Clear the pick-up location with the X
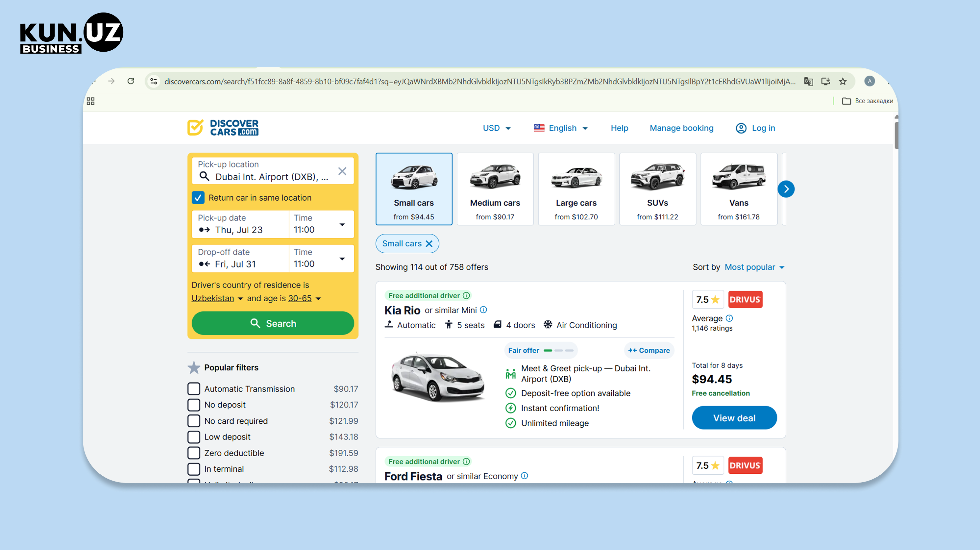This screenshot has height=550, width=980. pos(342,171)
